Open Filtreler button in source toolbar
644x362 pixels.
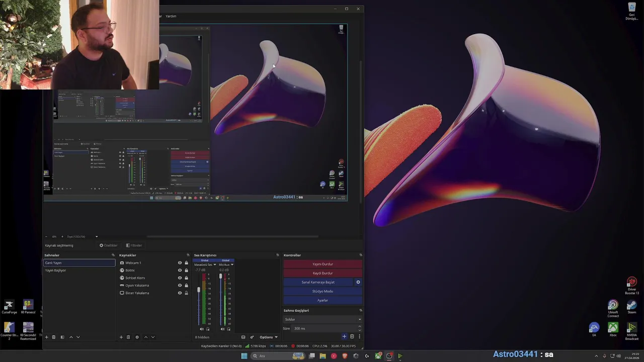pos(134,245)
